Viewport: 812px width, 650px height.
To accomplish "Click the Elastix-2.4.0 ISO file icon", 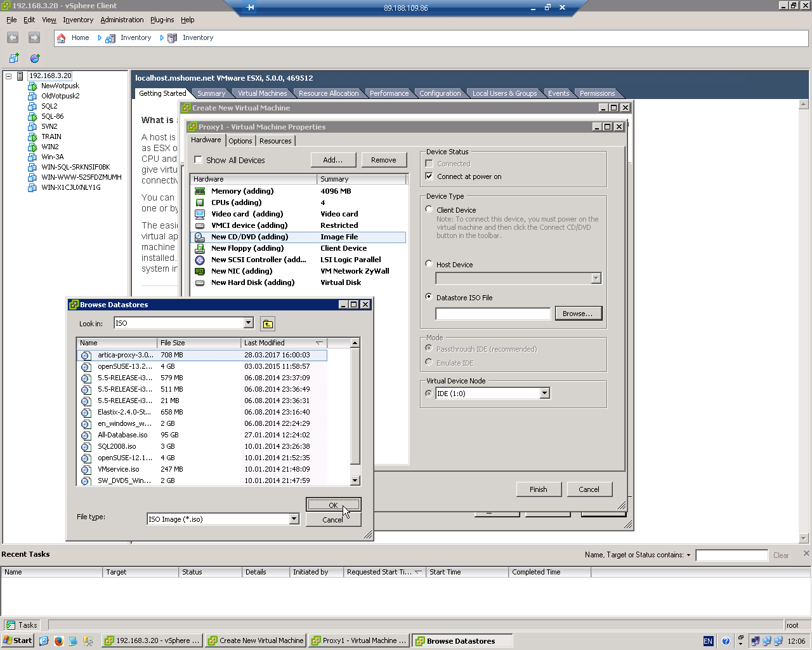I will coord(86,413).
